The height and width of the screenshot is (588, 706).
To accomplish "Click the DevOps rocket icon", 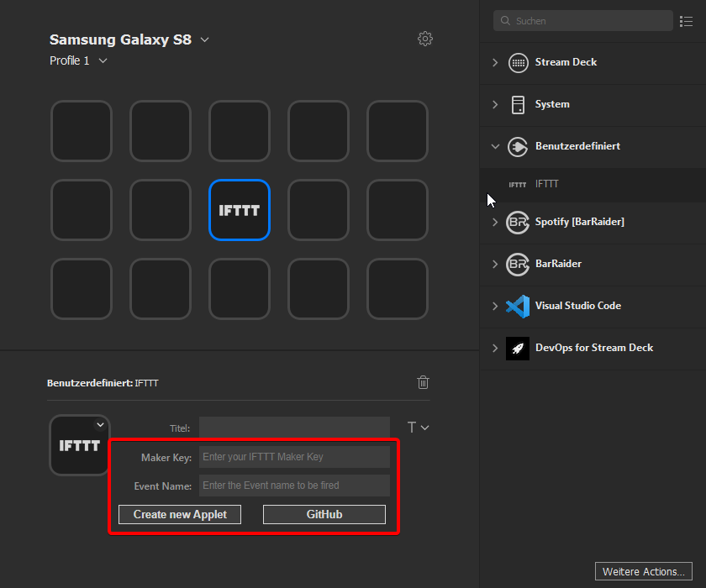I will pyautogui.click(x=518, y=349).
